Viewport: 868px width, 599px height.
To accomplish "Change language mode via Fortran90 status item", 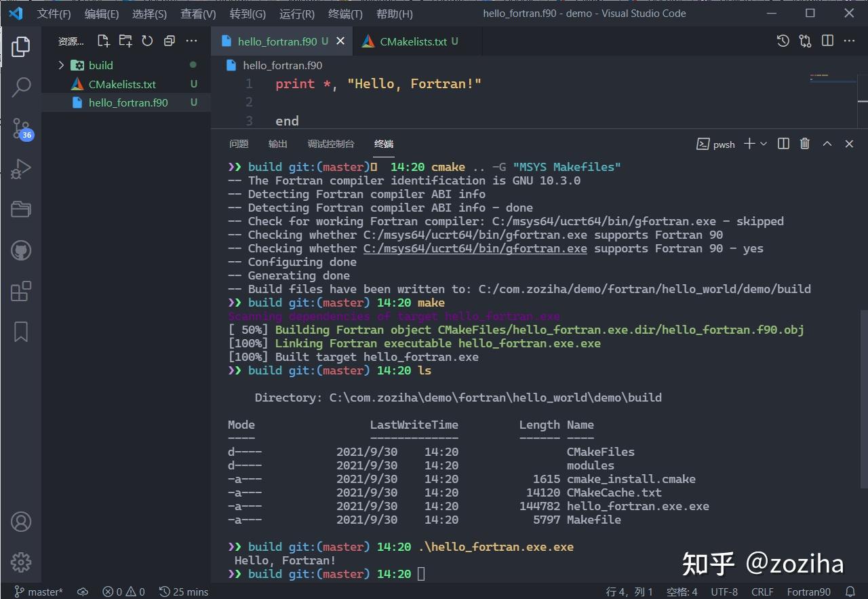I will tap(808, 592).
